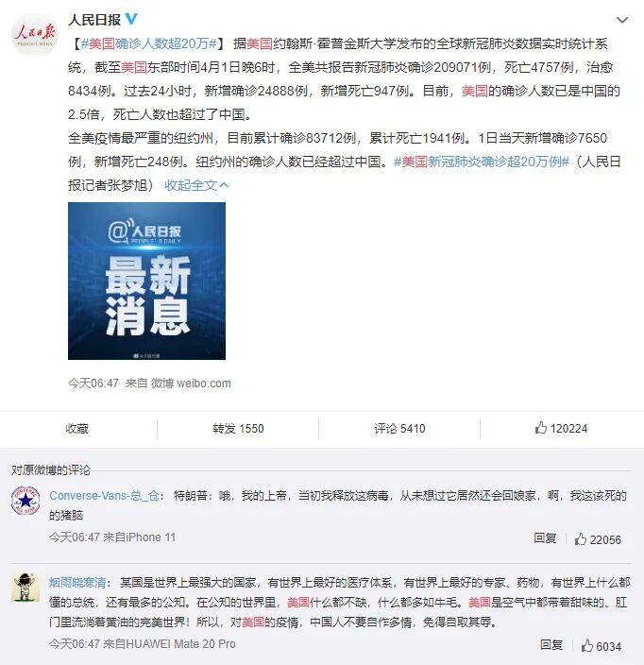Open the 转发 1550 repost tab
Screen dimensions: 644x665
tap(238, 428)
